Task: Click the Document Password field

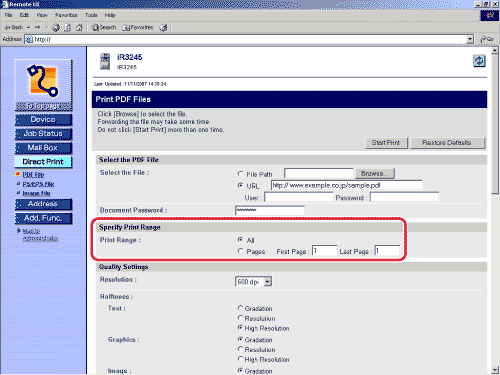Action: click(x=270, y=211)
